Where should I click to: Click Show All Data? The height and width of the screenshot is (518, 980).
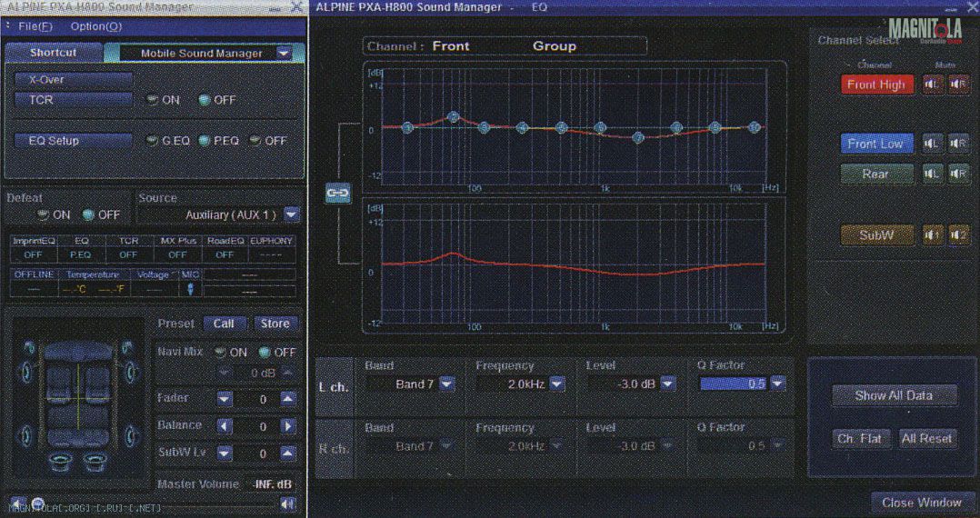pyautogui.click(x=895, y=395)
